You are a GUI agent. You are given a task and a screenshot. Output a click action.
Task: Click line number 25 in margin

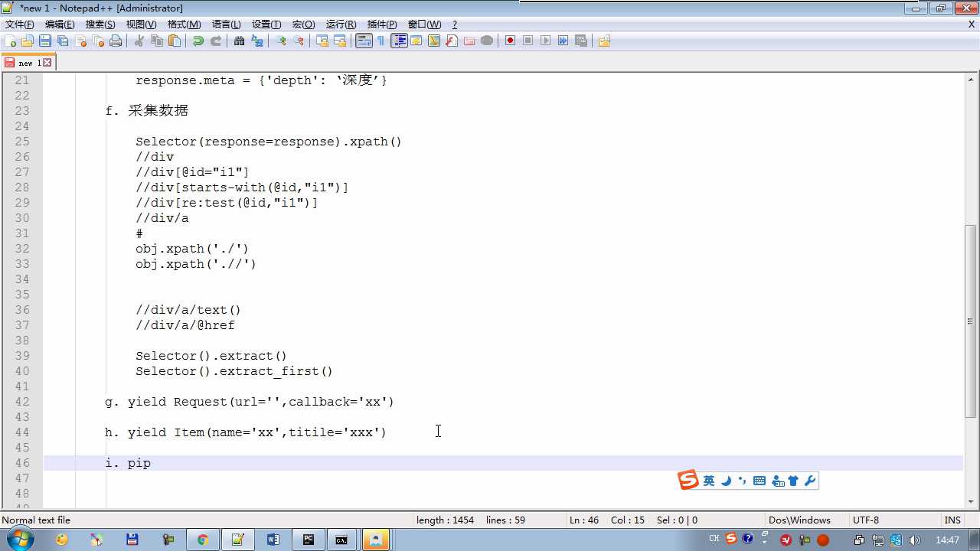[x=21, y=142]
